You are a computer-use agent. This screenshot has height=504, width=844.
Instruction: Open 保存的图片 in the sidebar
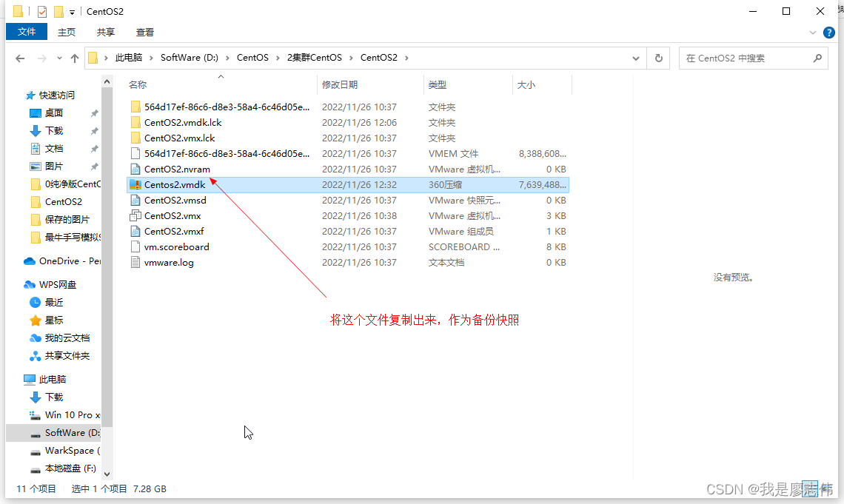[x=67, y=220]
